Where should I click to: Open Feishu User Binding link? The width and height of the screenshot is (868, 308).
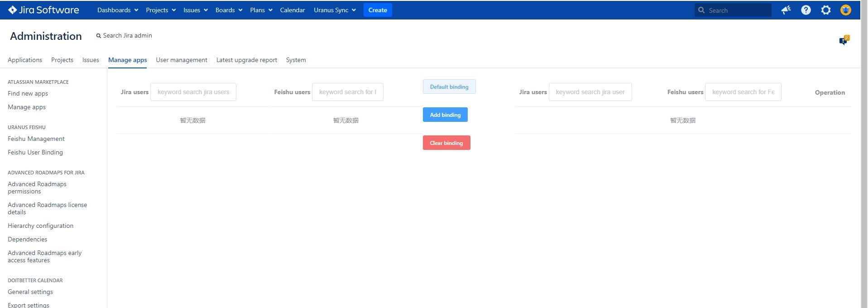(x=35, y=152)
